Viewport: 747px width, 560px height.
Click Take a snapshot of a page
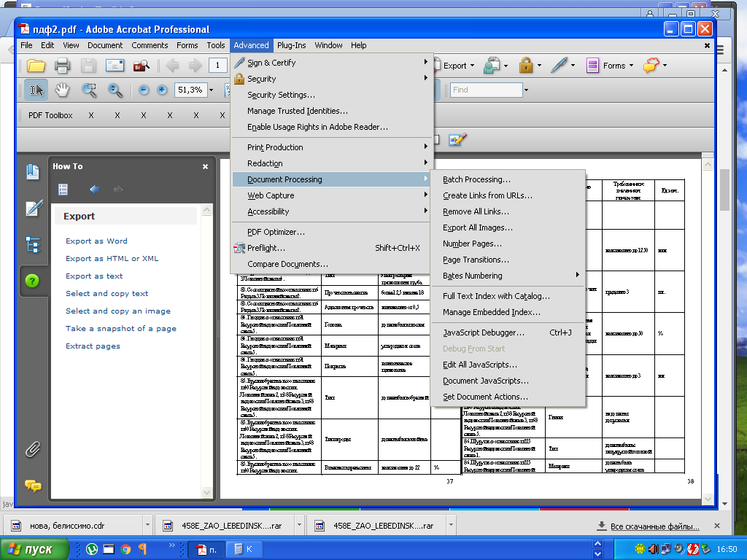(x=121, y=329)
